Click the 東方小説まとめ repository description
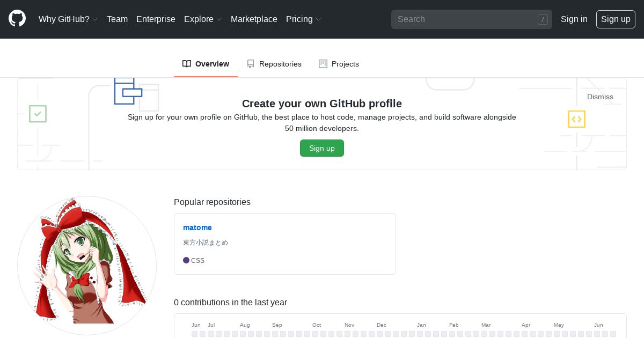 (206, 243)
